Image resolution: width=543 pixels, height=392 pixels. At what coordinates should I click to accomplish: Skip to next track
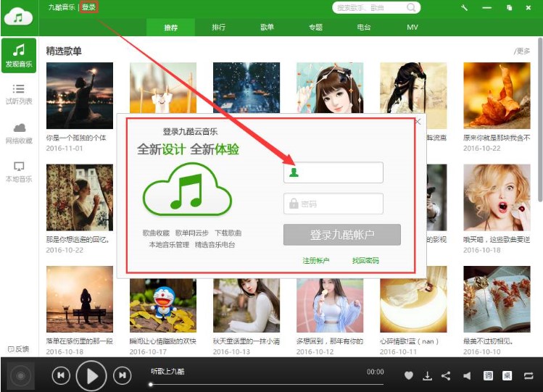pyautogui.click(x=123, y=375)
